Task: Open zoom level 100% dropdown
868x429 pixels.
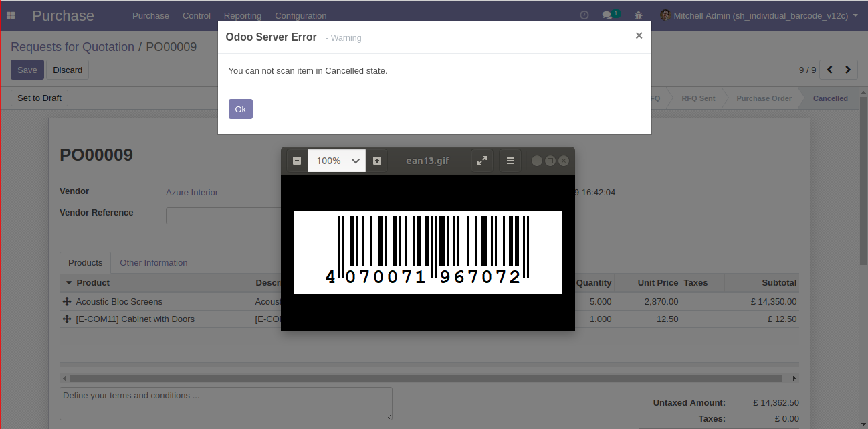Action: pos(337,161)
